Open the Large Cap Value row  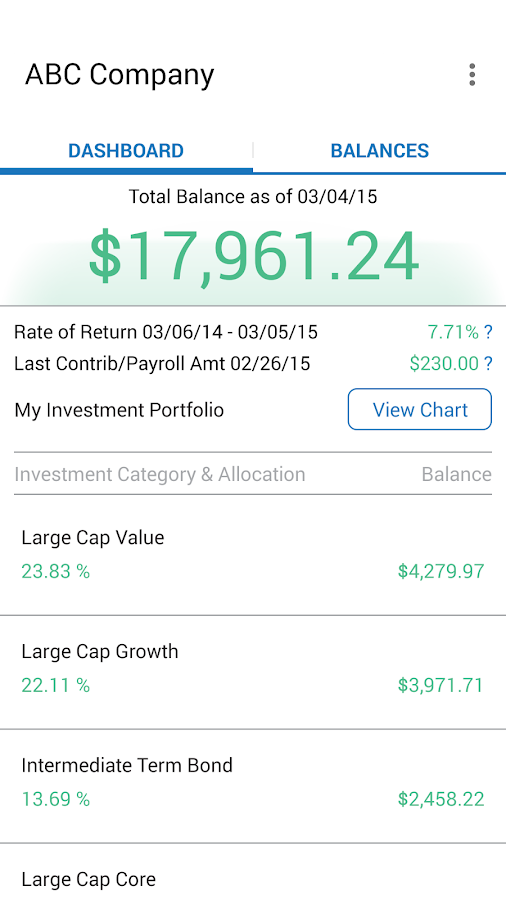click(x=253, y=554)
